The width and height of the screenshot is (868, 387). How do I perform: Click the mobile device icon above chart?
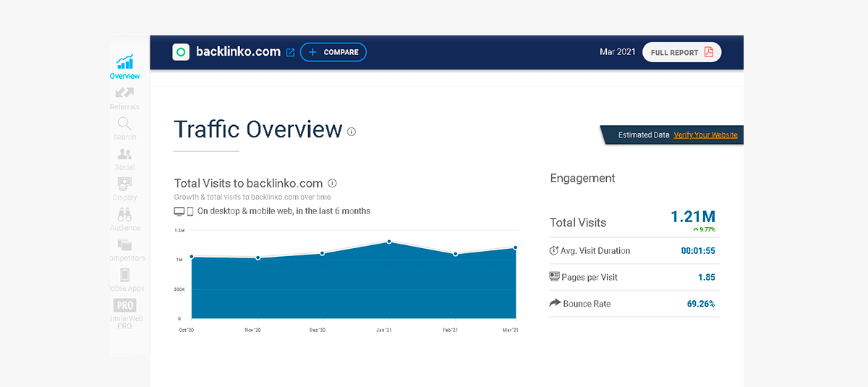click(190, 211)
